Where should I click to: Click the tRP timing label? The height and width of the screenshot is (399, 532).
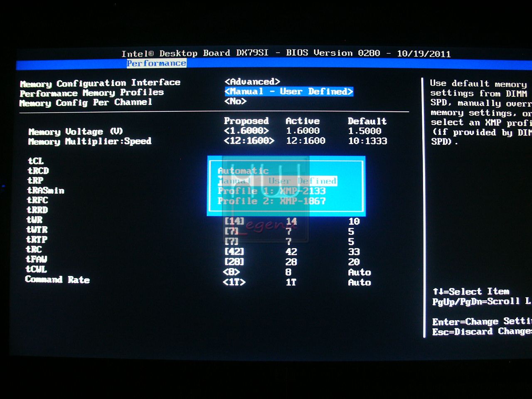(35, 180)
